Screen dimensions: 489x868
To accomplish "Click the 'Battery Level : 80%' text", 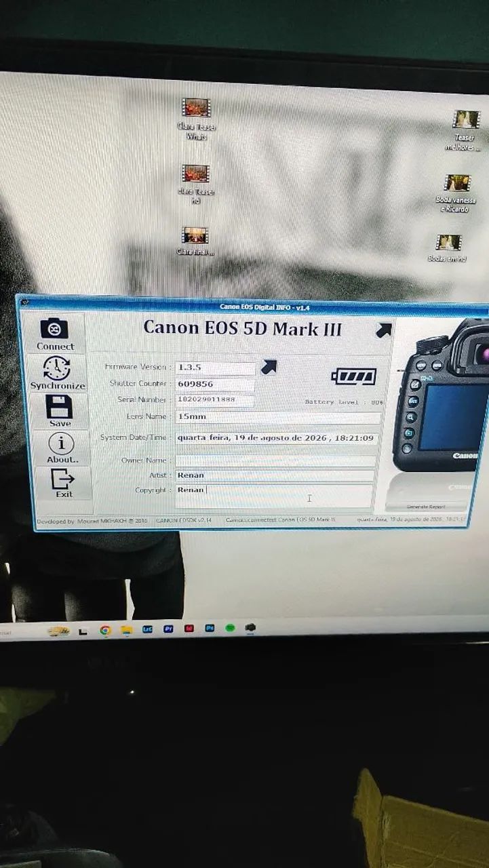I will tap(344, 402).
